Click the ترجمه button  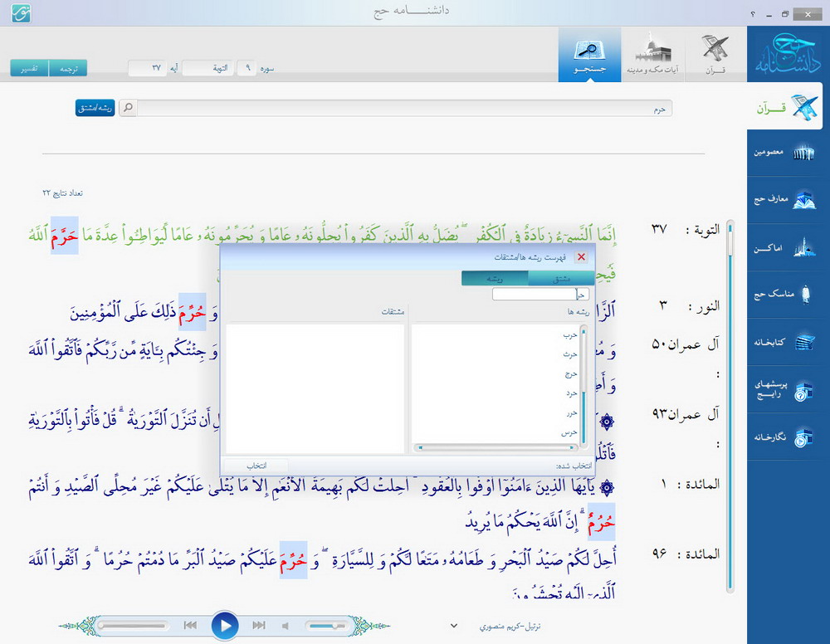click(68, 68)
